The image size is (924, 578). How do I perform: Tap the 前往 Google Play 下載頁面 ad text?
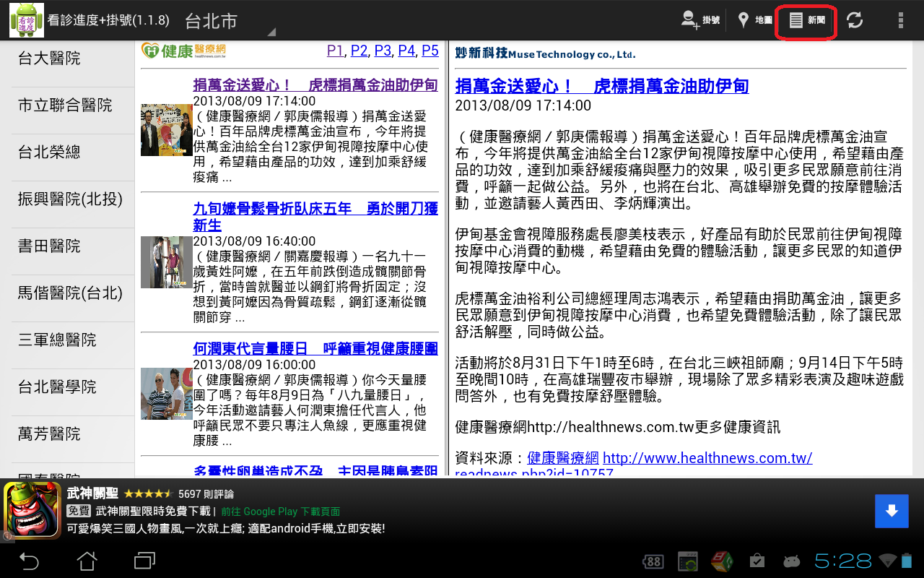(281, 512)
